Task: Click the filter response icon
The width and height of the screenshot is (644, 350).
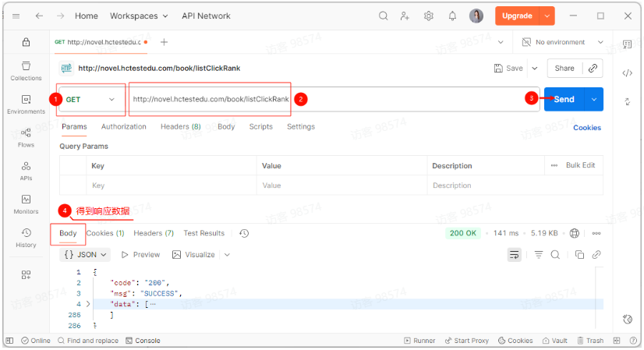Action: click(x=539, y=255)
